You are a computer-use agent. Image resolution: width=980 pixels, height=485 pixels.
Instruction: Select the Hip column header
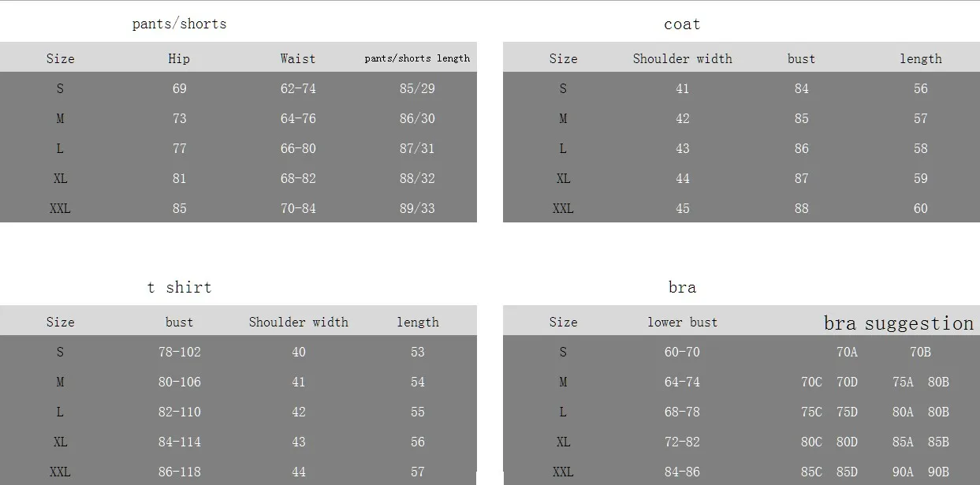pos(179,58)
